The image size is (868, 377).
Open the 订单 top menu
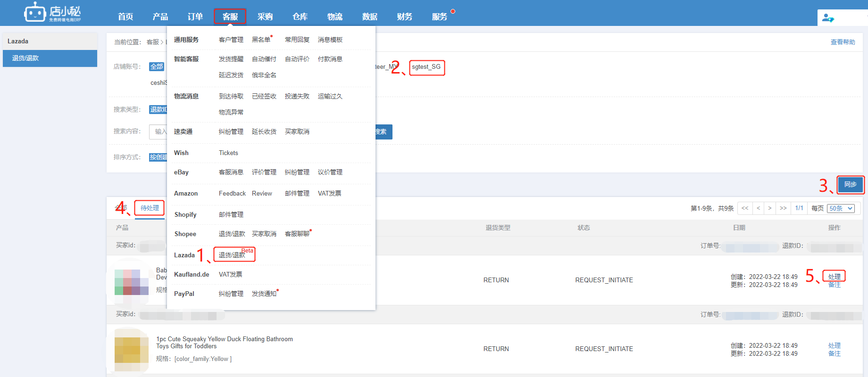[195, 16]
